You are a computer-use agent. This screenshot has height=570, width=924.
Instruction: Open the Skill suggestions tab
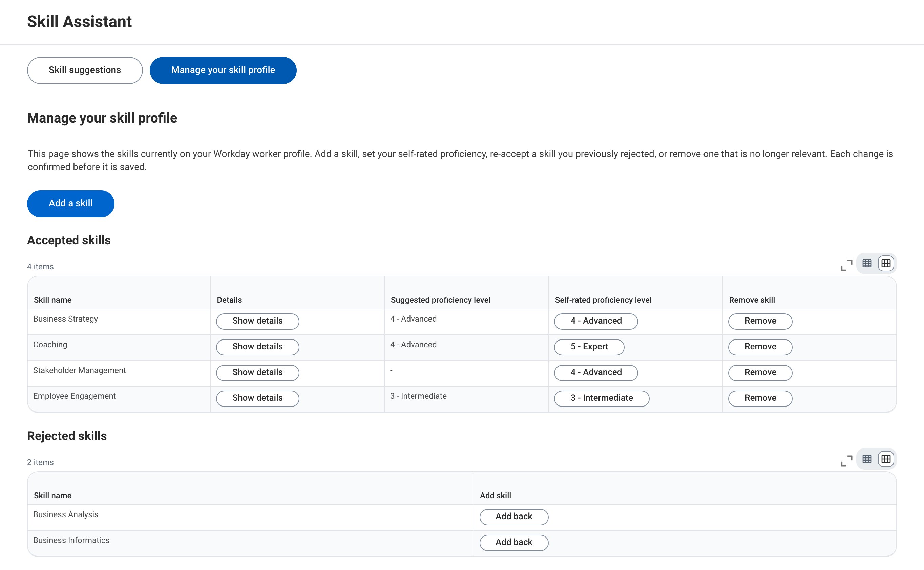(85, 70)
